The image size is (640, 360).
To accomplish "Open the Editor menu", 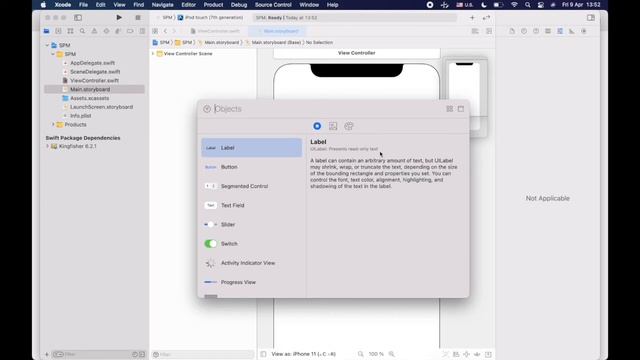I will pyautogui.click(x=189, y=5).
